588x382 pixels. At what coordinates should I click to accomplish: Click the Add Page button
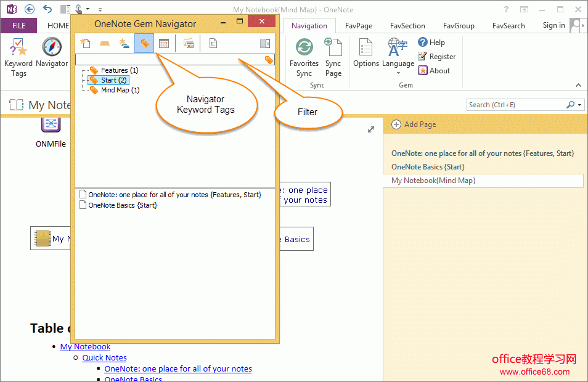point(414,124)
